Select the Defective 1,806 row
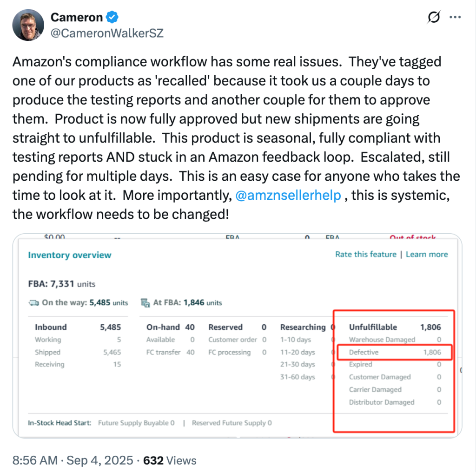This screenshot has height=472, width=476. [x=395, y=352]
